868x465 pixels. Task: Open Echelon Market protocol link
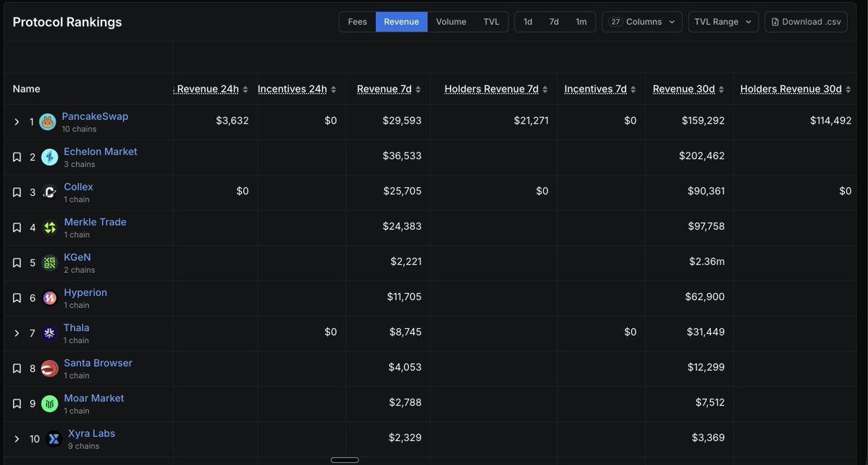(x=100, y=151)
